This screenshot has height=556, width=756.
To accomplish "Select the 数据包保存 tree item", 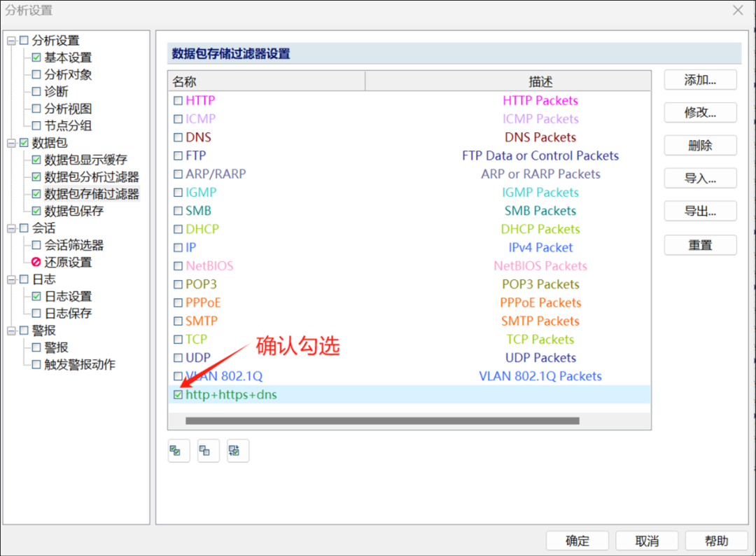I will click(75, 211).
